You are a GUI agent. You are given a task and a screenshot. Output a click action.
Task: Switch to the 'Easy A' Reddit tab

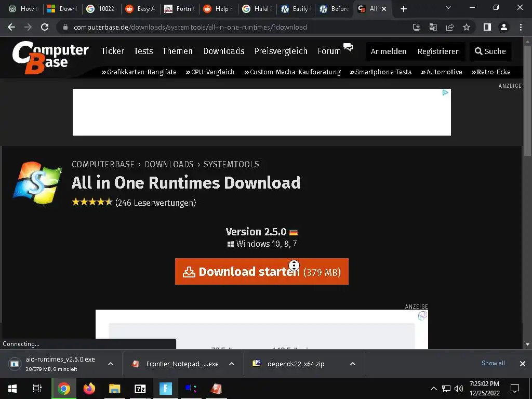(x=140, y=9)
